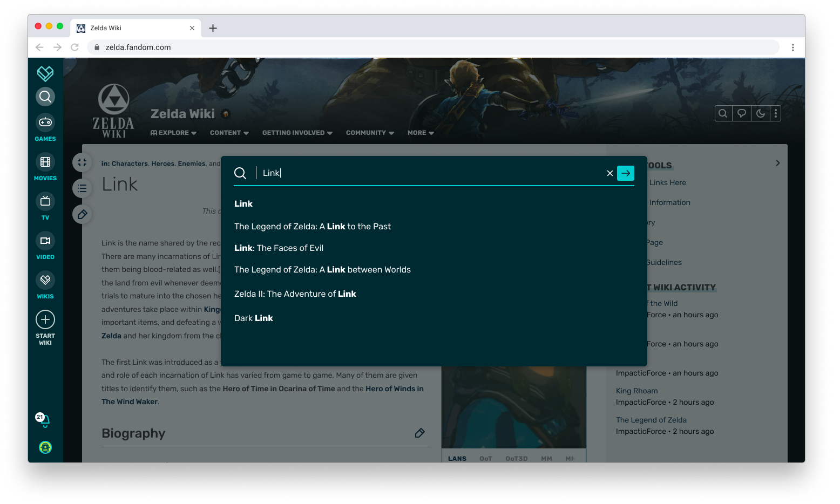Screen dimensions: 840x504
Task: Open 'The Wind Waker' article link
Action: pyautogui.click(x=130, y=401)
